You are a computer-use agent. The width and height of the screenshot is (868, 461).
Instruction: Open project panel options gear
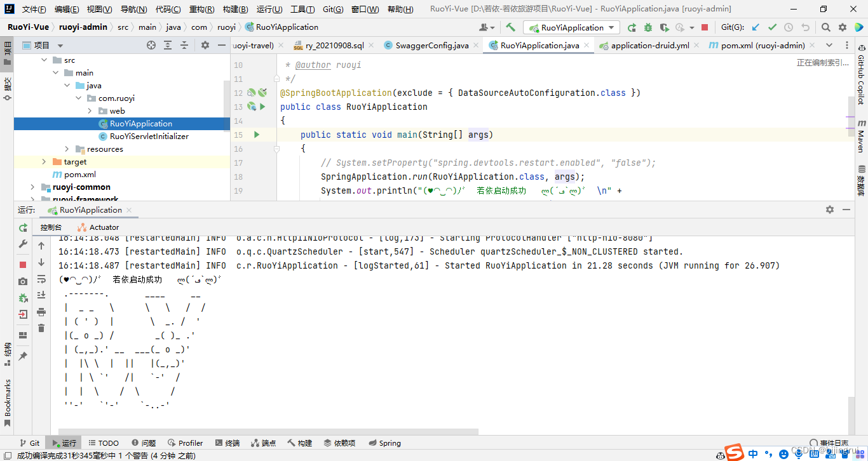coord(205,45)
